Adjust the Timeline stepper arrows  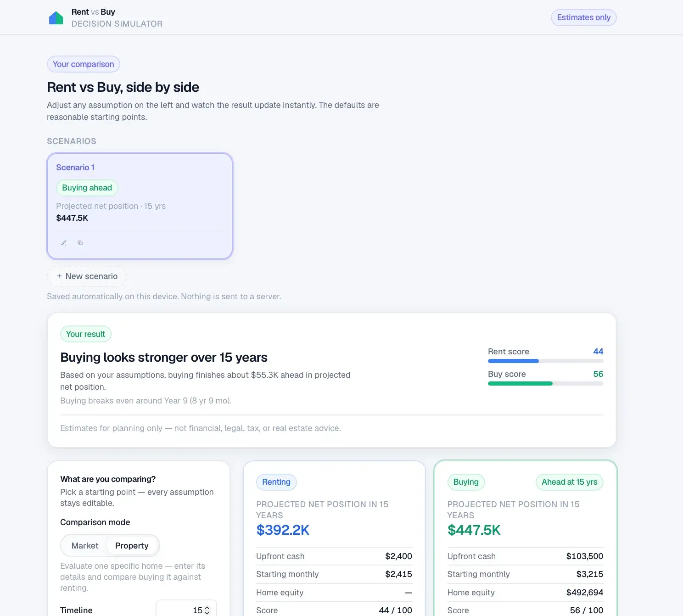pyautogui.click(x=207, y=610)
